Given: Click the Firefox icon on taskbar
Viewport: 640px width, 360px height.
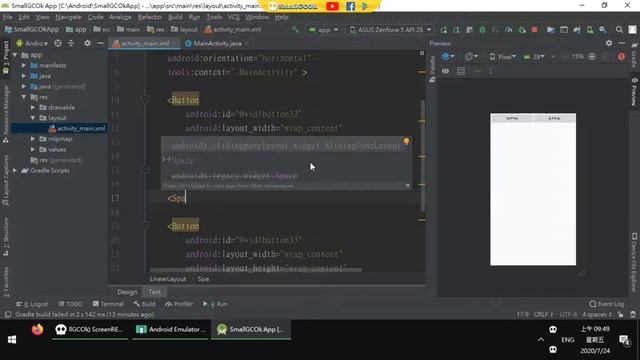Looking at the screenshot, I should pyautogui.click(x=37, y=330).
